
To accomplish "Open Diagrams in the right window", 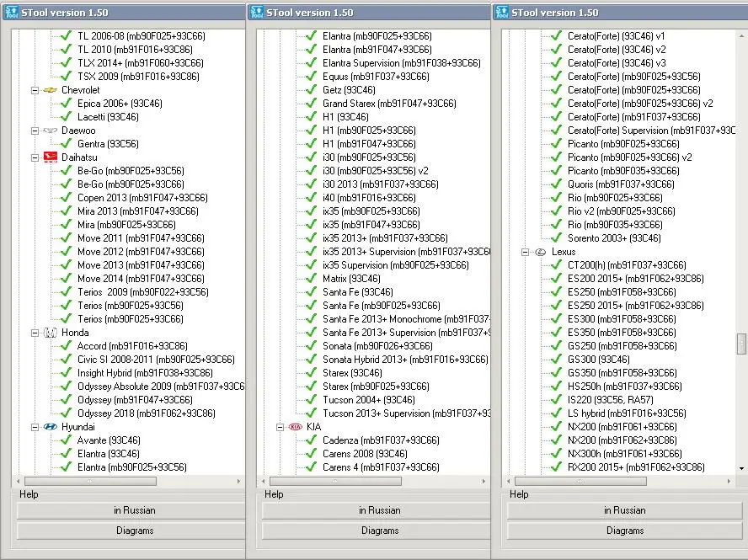I will coord(625,531).
